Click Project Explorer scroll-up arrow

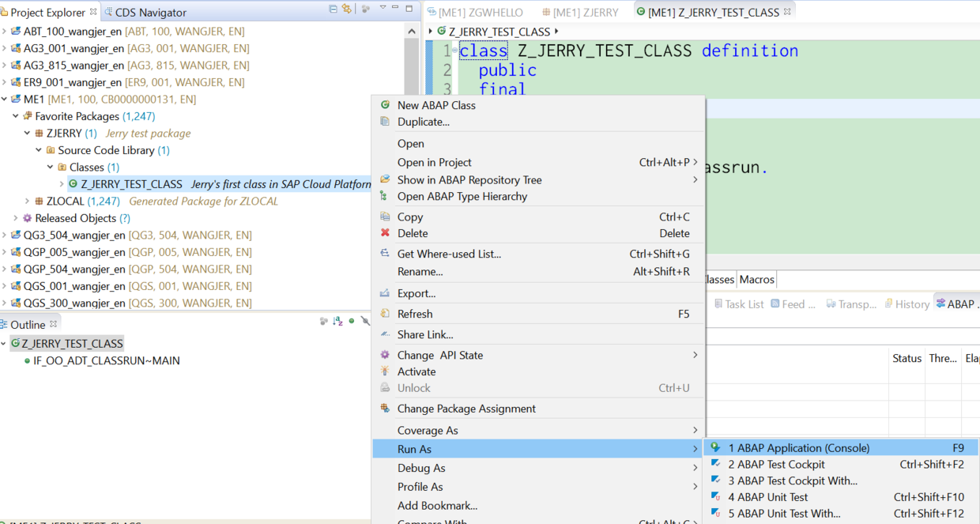point(412,31)
